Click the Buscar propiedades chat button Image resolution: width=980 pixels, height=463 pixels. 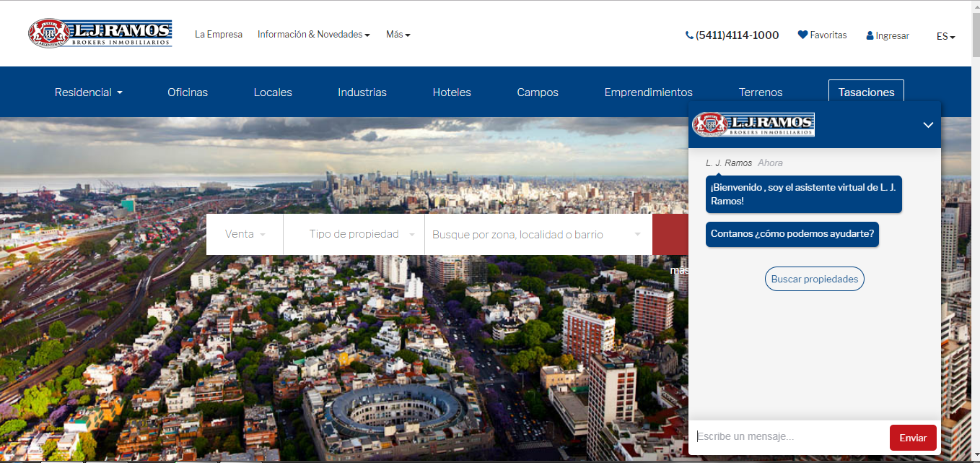(814, 279)
